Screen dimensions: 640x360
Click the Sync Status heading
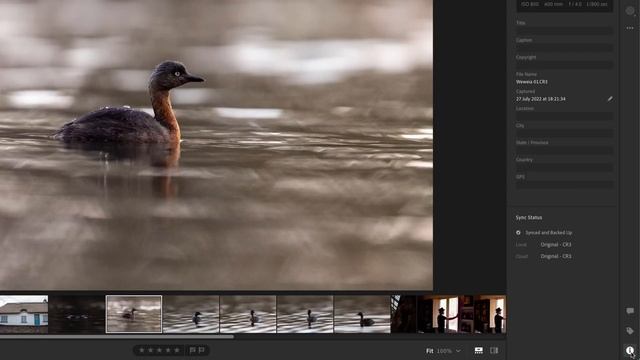point(529,218)
